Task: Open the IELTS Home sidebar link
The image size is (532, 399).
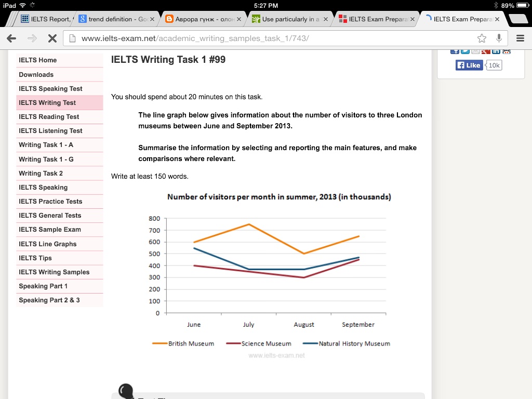Action: pyautogui.click(x=59, y=60)
